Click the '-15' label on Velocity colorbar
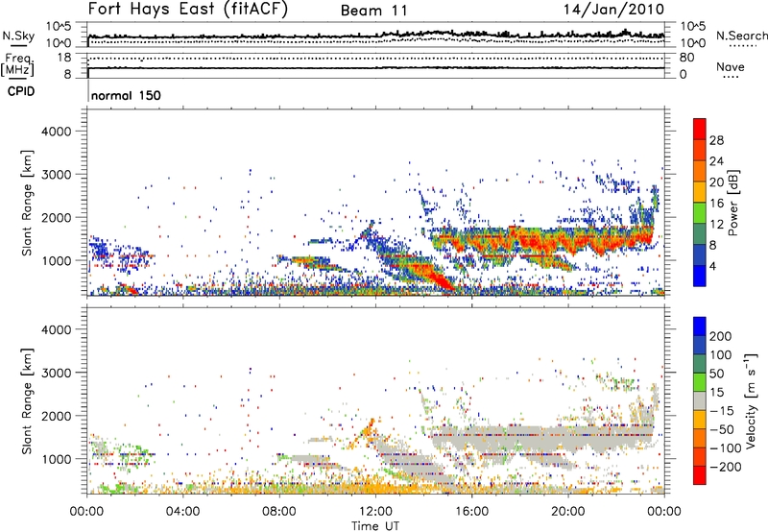The width and height of the screenshot is (768, 532). click(x=722, y=410)
